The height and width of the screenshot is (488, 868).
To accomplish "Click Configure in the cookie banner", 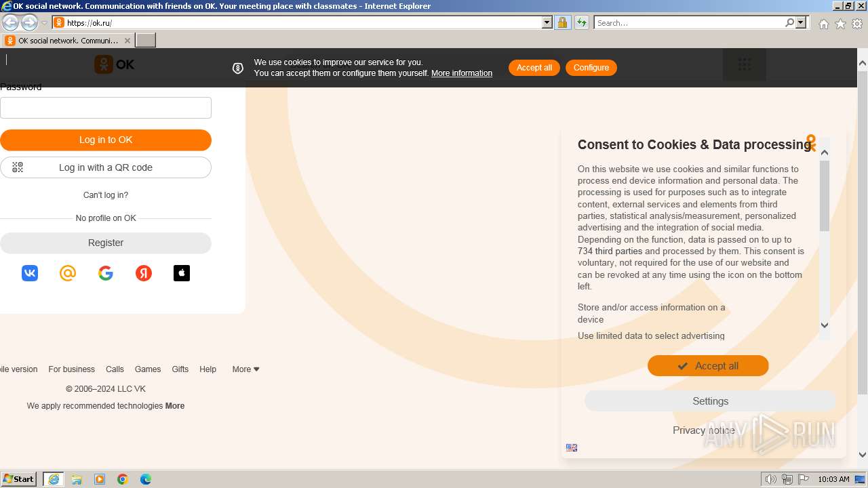I will click(x=591, y=68).
